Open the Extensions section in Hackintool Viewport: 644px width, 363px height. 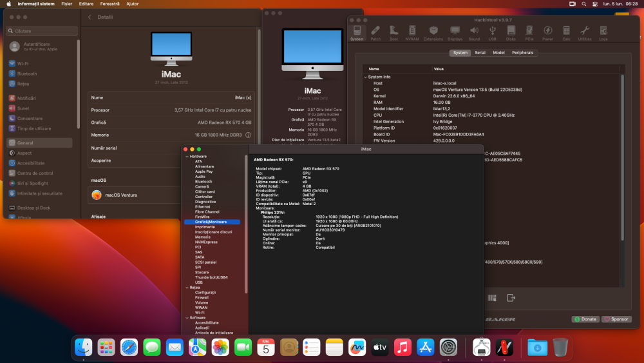coord(433,33)
